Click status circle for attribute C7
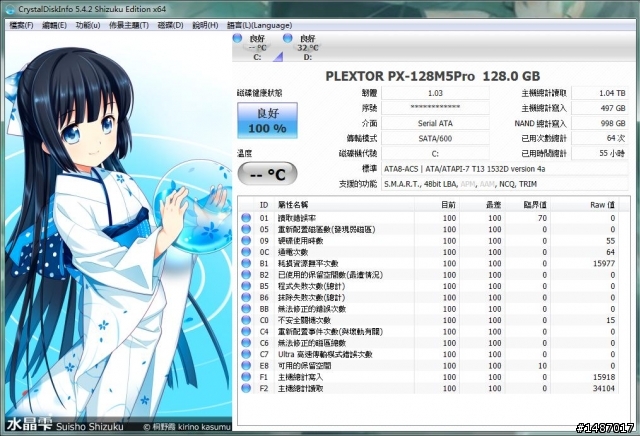The width and height of the screenshot is (640, 436). [x=246, y=354]
